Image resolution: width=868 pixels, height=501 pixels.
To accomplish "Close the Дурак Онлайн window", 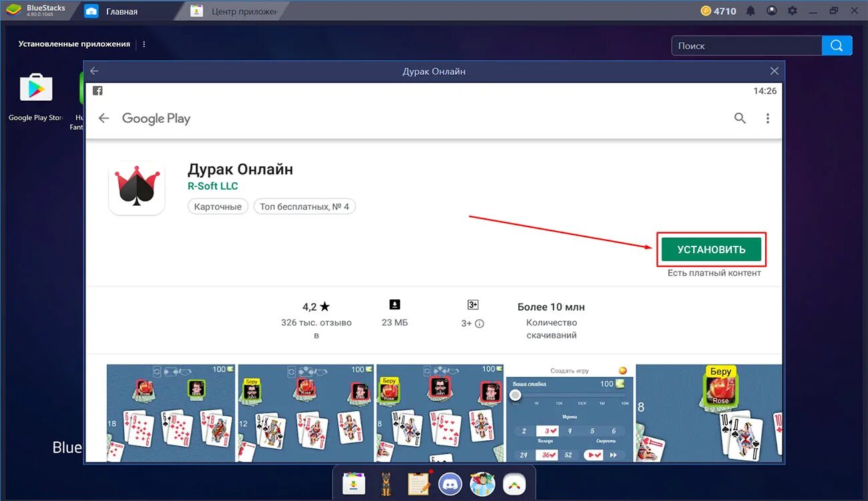I will click(774, 71).
